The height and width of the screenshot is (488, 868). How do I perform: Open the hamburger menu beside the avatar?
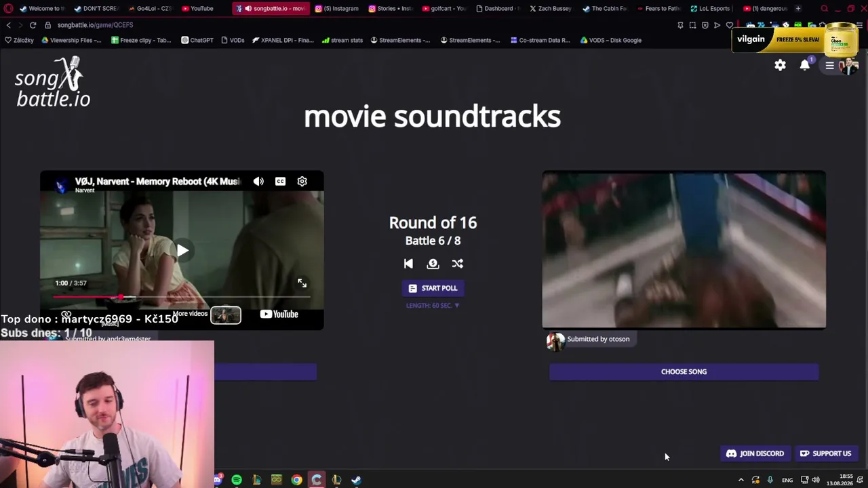tap(829, 66)
